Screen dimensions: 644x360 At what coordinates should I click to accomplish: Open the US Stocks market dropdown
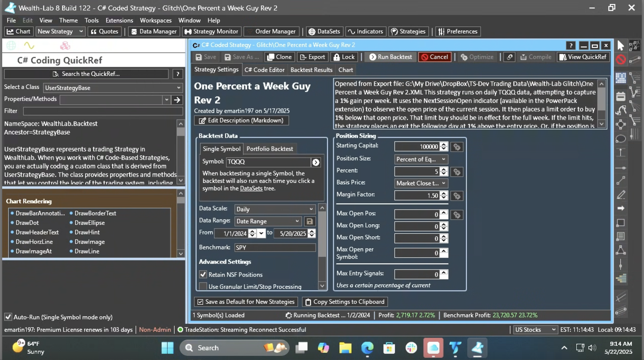[535, 329]
